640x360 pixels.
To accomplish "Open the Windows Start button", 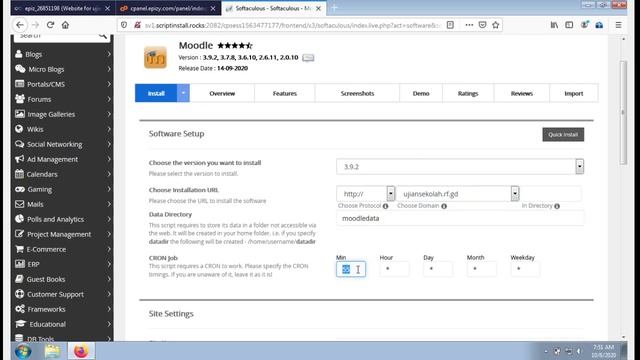I will point(23,351).
